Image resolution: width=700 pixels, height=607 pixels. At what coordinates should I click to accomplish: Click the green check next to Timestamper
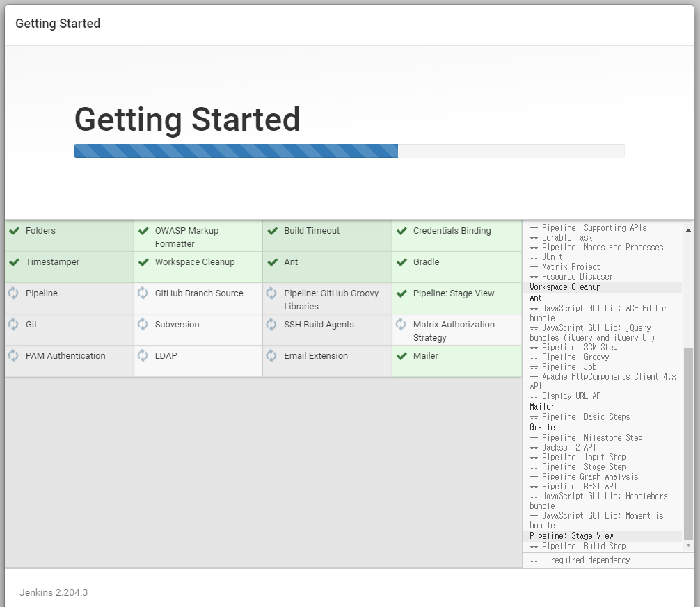pyautogui.click(x=15, y=262)
